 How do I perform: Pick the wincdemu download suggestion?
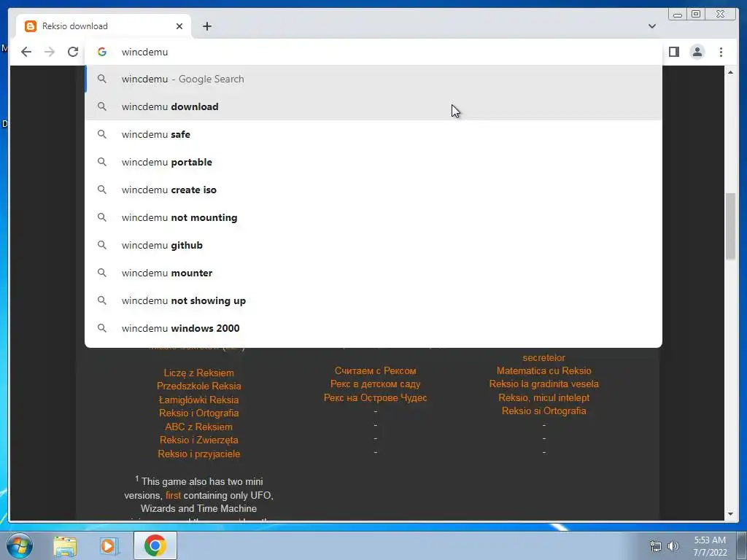pyautogui.click(x=373, y=106)
